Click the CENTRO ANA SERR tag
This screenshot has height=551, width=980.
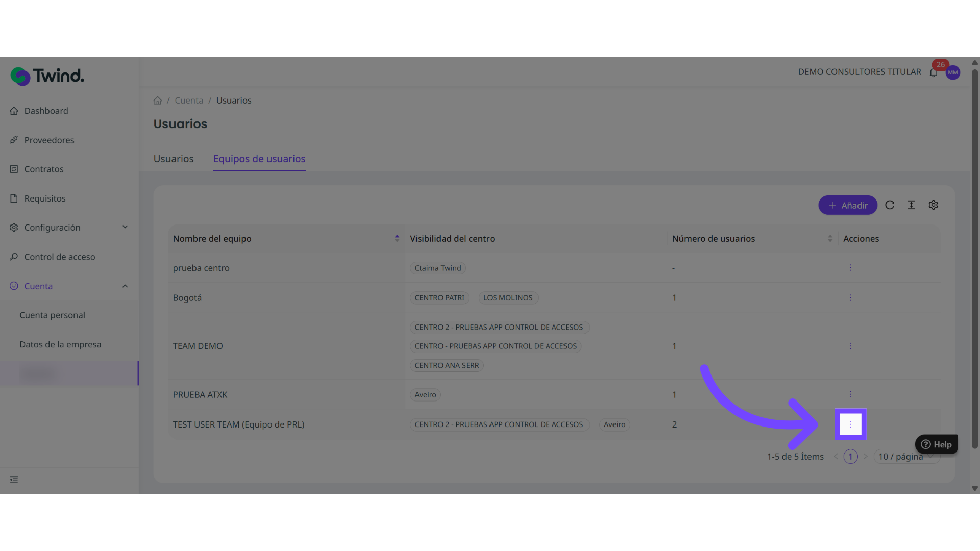[x=447, y=366]
